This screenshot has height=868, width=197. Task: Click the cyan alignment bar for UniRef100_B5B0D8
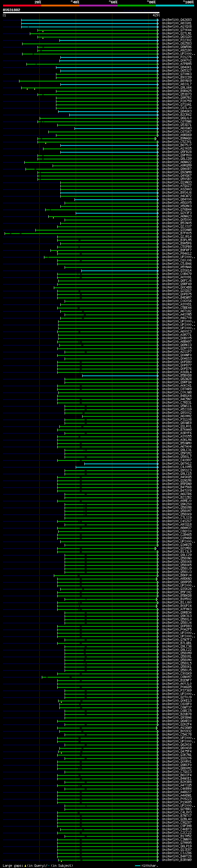pos(120,376)
